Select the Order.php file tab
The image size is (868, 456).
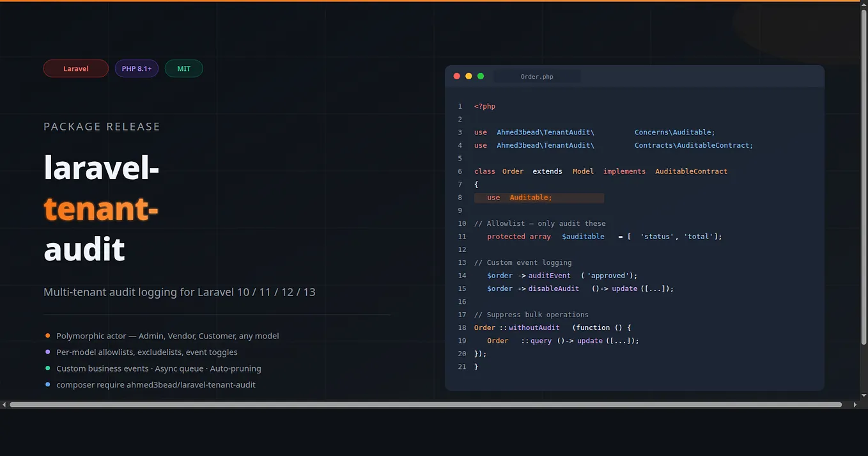pyautogui.click(x=537, y=77)
